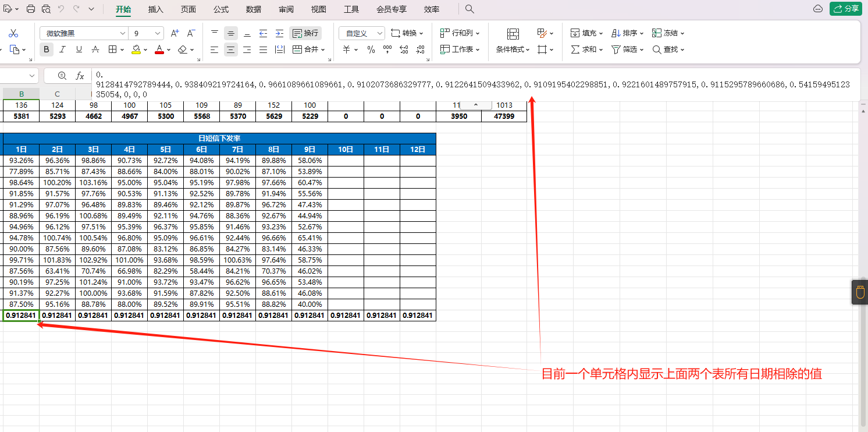The width and height of the screenshot is (868, 432).
Task: Click the 排序 sort button
Action: coord(627,33)
